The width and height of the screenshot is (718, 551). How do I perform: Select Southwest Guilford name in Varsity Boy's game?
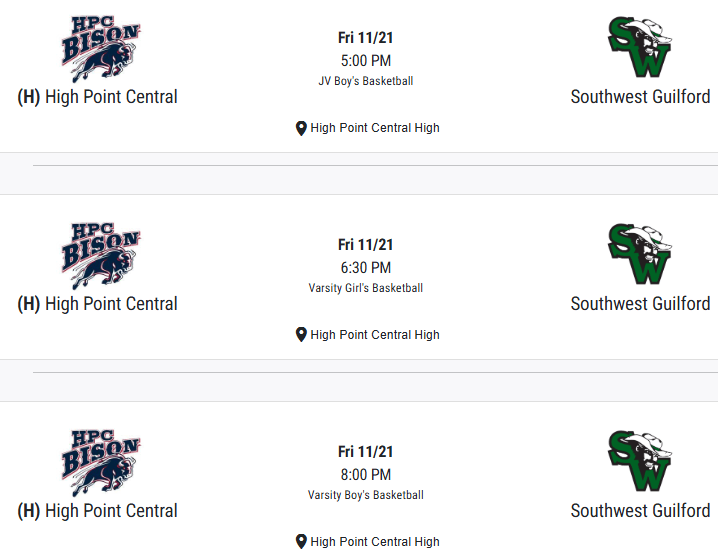(x=640, y=511)
